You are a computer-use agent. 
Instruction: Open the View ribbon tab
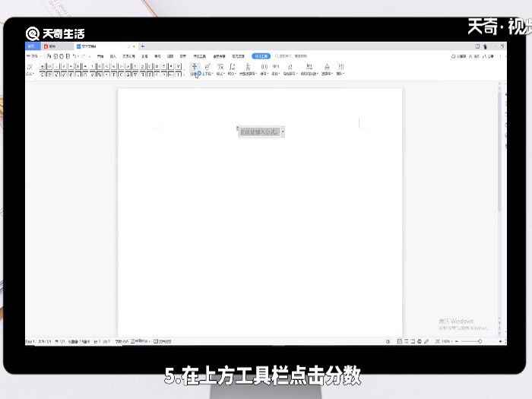tap(170, 56)
